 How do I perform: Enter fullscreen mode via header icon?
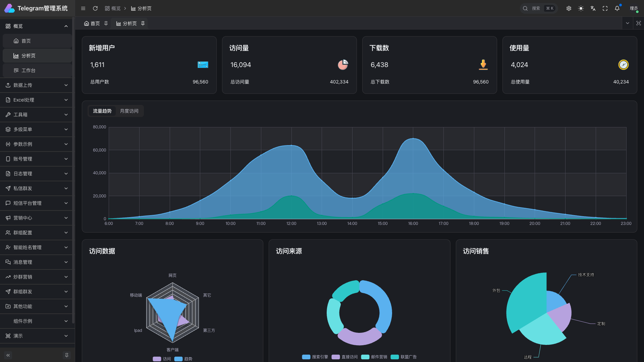coord(605,8)
